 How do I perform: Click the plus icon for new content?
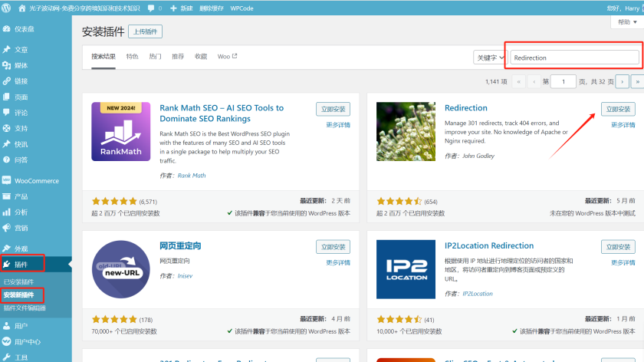click(173, 8)
